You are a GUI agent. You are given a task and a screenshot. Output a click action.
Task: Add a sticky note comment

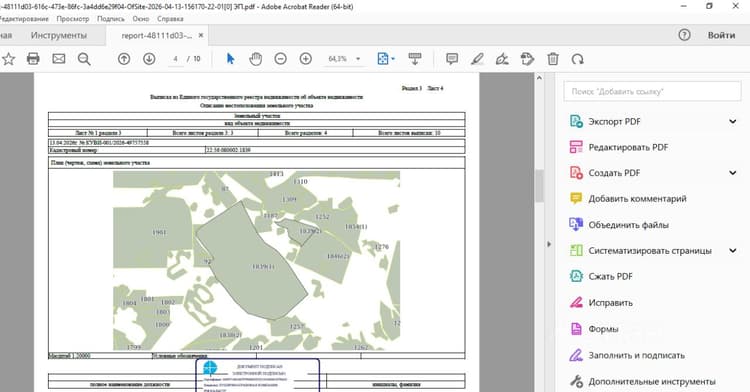[452, 59]
